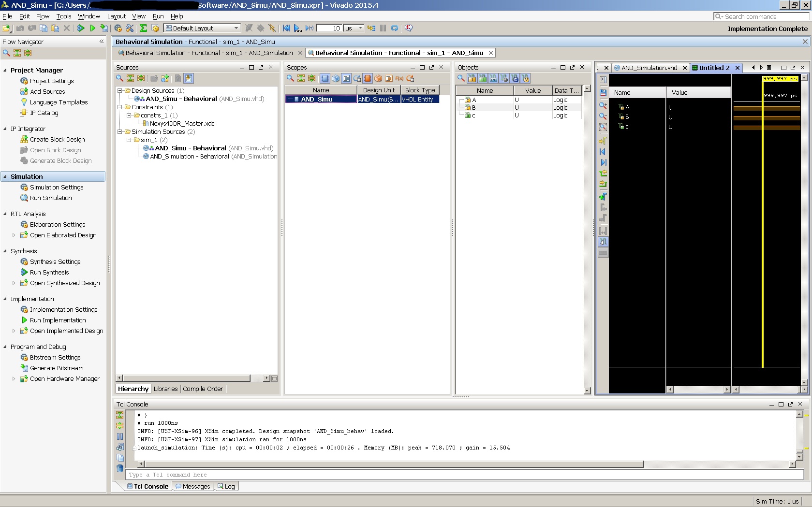Switch to AND_Simulation.vhd editor tab
This screenshot has width=812, height=507.
click(649, 68)
